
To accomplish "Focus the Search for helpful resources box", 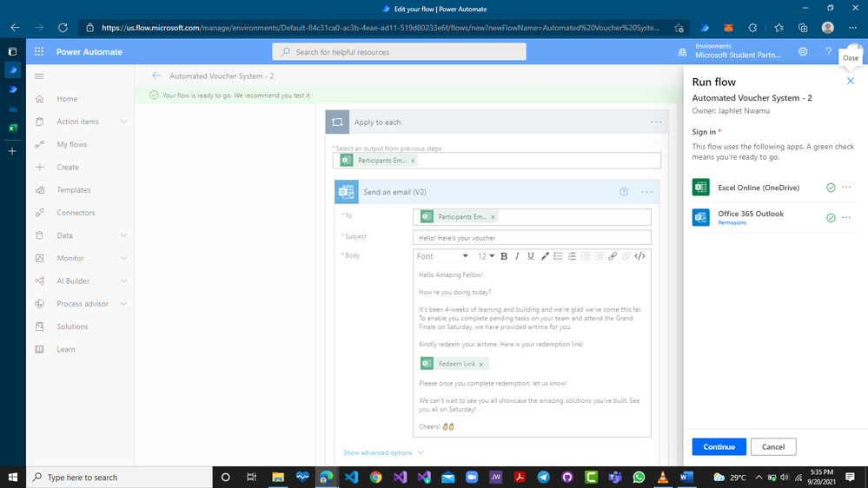I will point(399,51).
